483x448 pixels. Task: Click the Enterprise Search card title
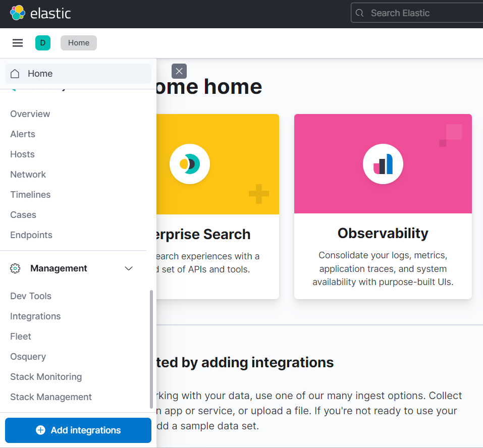pyautogui.click(x=203, y=234)
